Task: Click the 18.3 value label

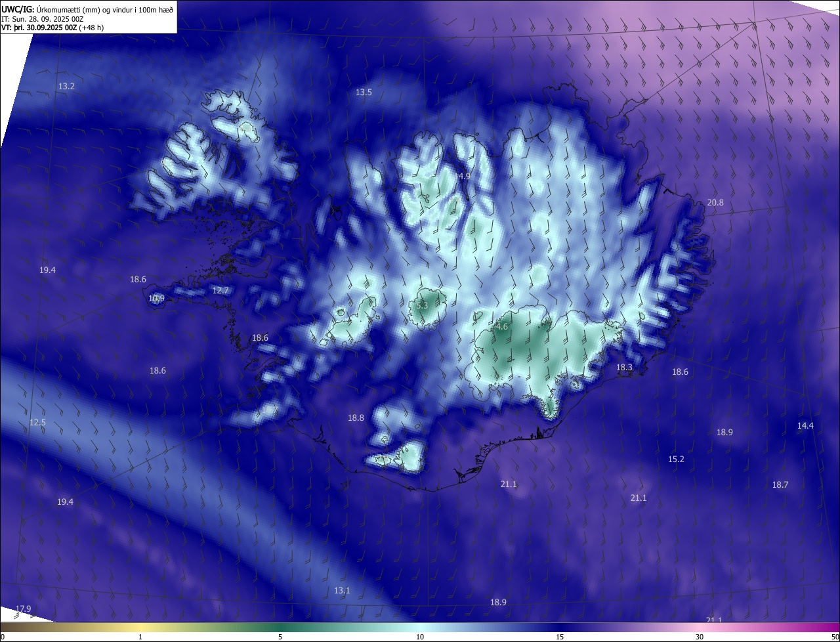Action: tap(624, 368)
